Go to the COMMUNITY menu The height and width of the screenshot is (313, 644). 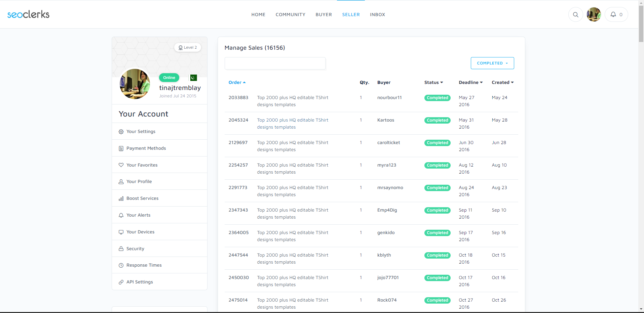click(x=290, y=14)
